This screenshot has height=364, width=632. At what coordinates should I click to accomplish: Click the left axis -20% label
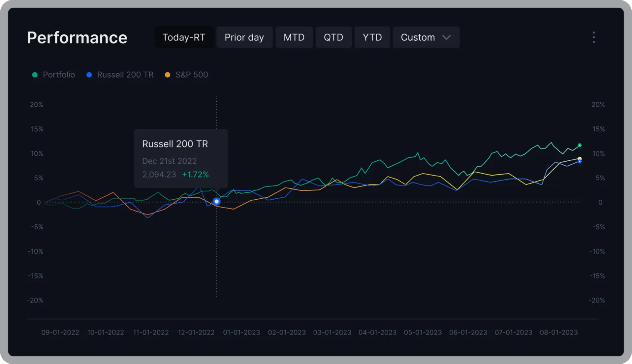point(35,300)
